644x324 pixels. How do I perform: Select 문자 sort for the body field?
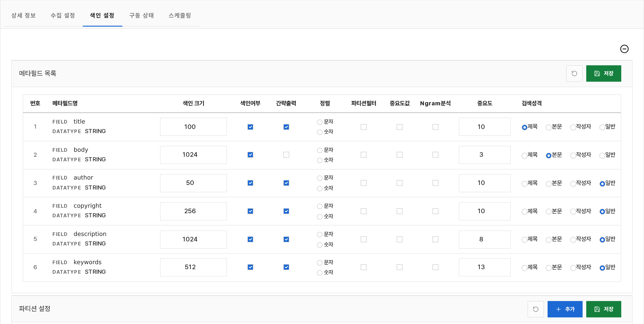(x=319, y=150)
